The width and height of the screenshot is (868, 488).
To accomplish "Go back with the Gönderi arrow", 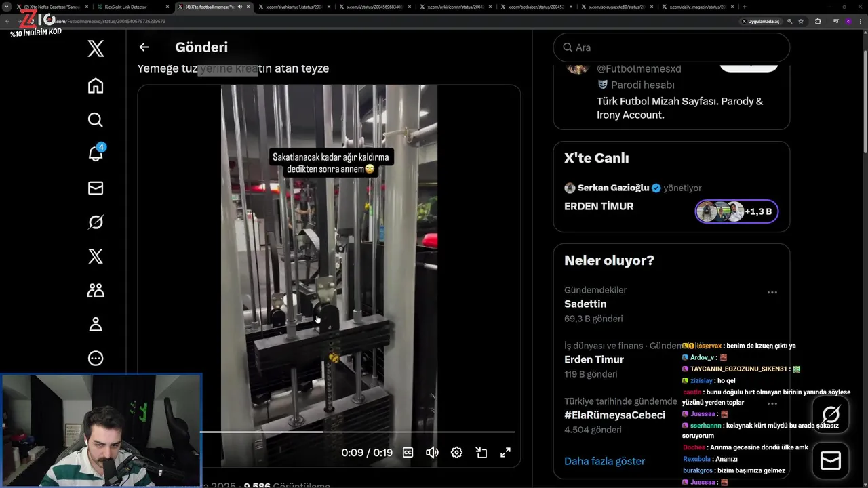I will (144, 47).
